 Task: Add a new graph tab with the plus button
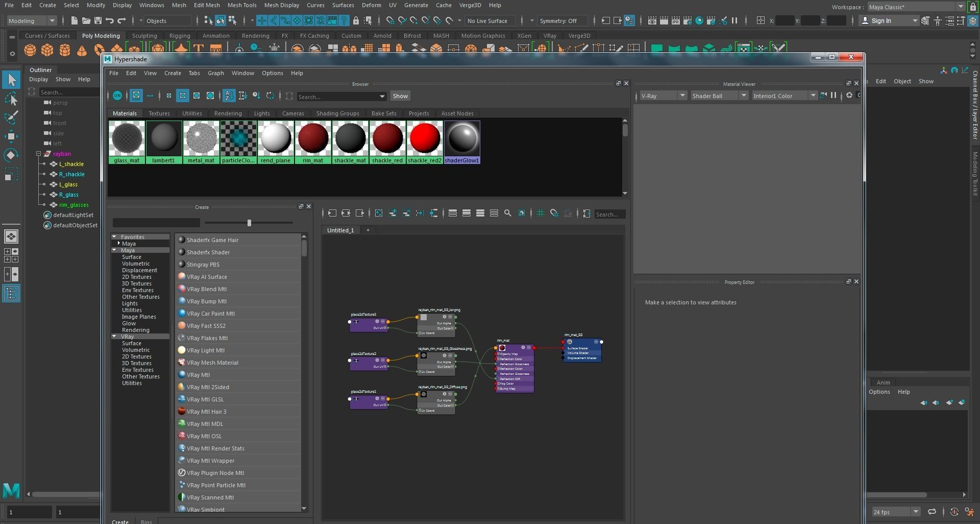point(367,230)
